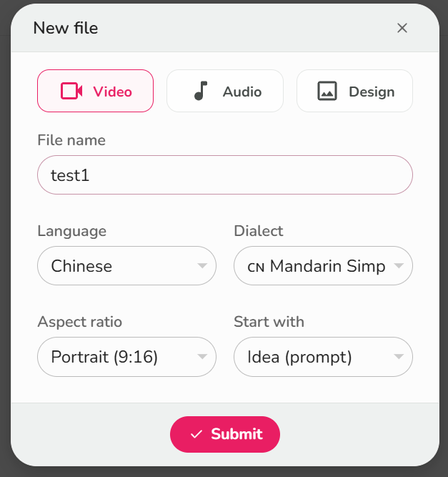Viewport: 448px width, 477px height.
Task: Close the New file dialog
Action: (x=402, y=28)
